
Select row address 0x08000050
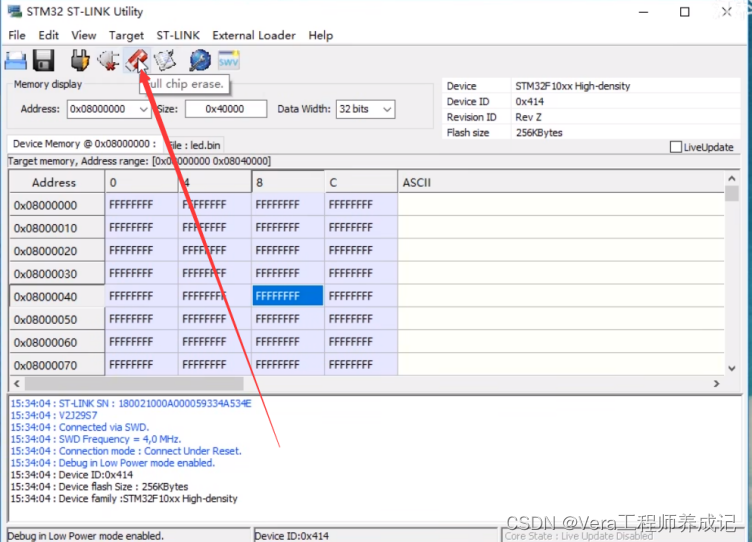coord(57,319)
